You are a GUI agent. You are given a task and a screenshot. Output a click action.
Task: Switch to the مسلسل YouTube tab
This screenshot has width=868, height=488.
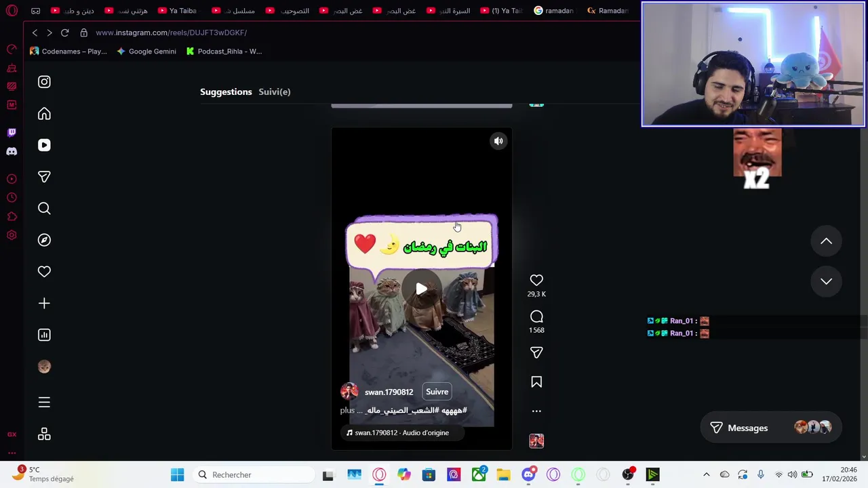233,11
